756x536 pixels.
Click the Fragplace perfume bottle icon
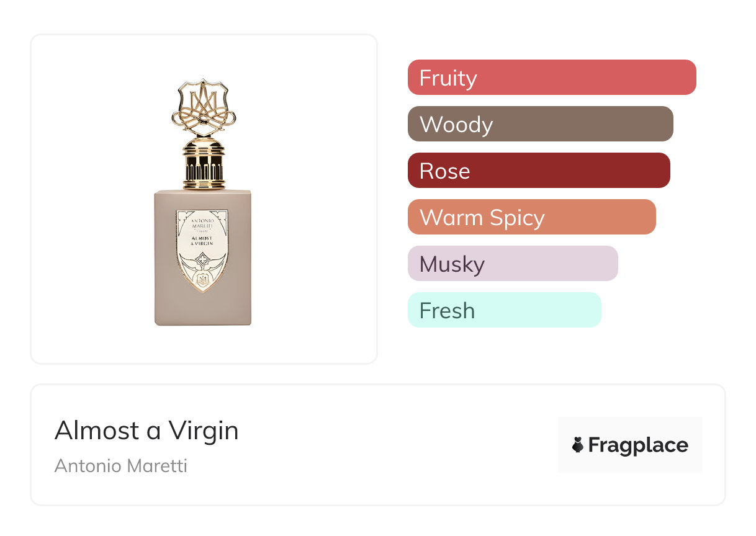click(578, 445)
